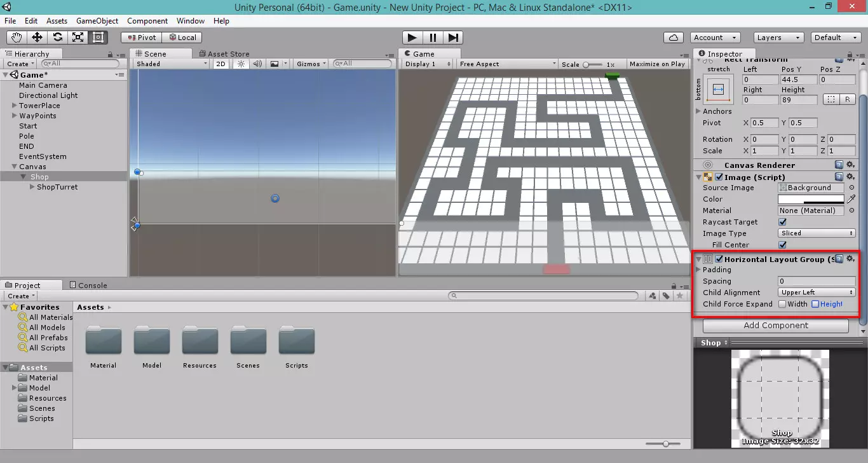Viewport: 868px width, 463px height.
Task: Toggle the Maximize on Play button
Action: [x=657, y=64]
